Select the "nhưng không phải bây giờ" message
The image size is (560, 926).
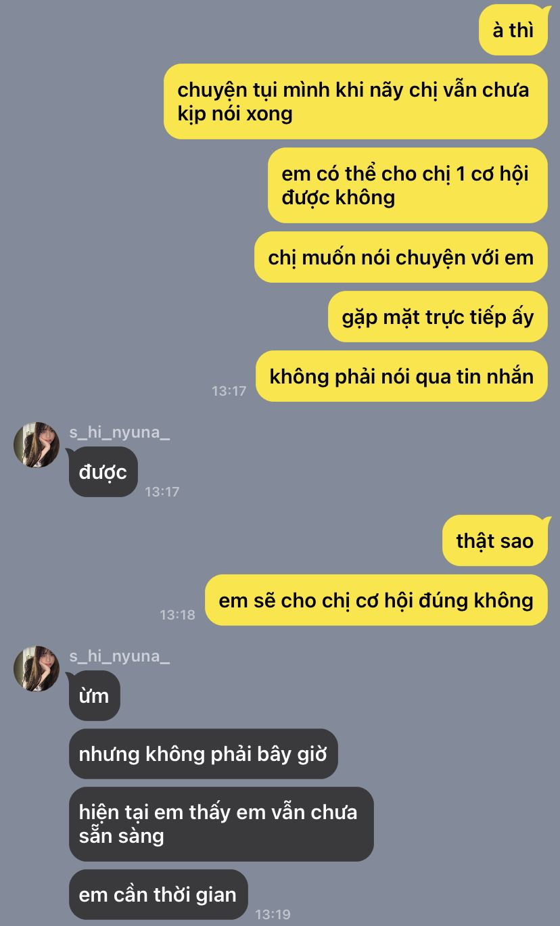click(x=204, y=754)
